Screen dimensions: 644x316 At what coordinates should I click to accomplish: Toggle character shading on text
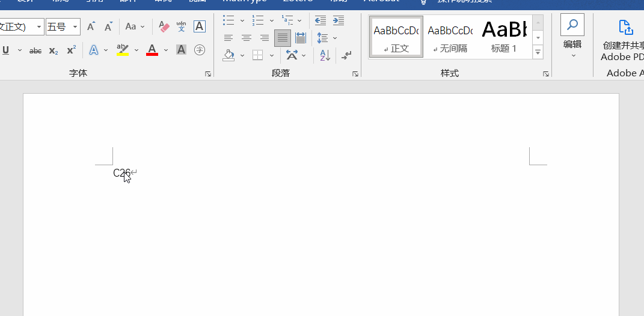pos(181,50)
